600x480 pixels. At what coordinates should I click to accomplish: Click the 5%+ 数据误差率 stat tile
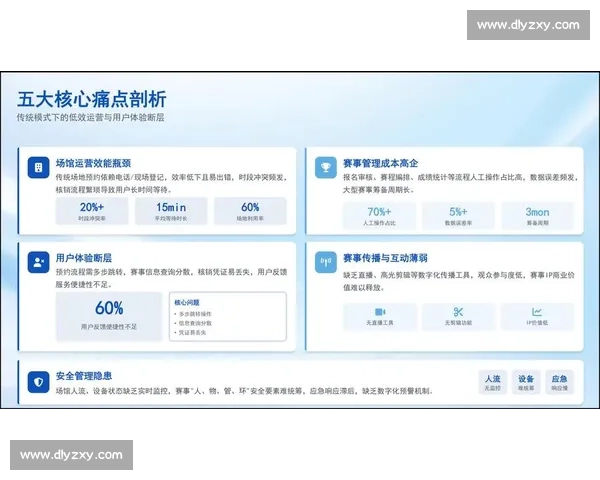458,216
